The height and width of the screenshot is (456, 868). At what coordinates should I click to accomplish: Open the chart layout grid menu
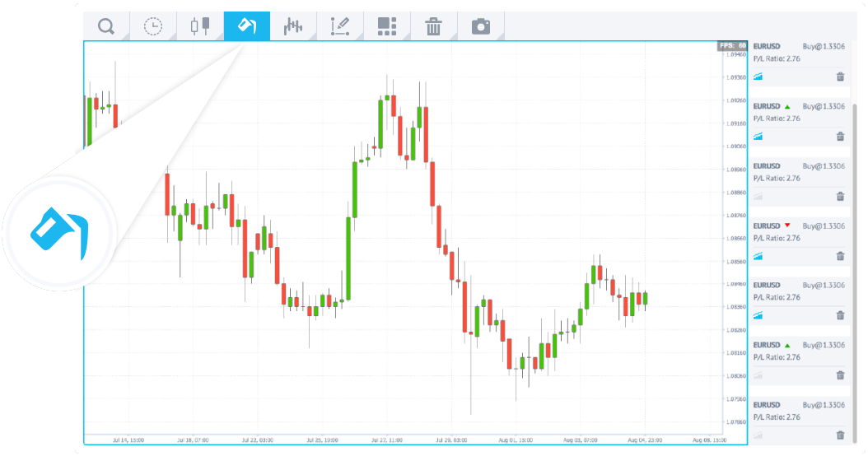tap(387, 26)
